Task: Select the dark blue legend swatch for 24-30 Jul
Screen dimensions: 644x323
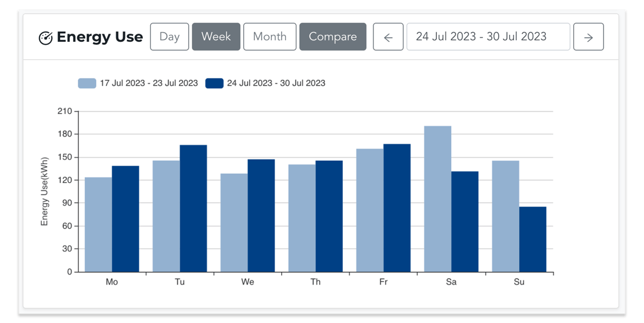Action: (215, 83)
